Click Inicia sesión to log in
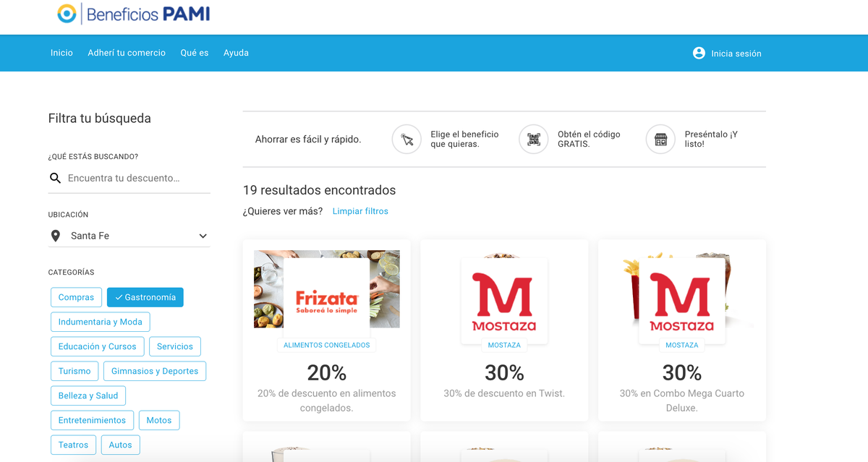The image size is (868, 462). coord(735,53)
